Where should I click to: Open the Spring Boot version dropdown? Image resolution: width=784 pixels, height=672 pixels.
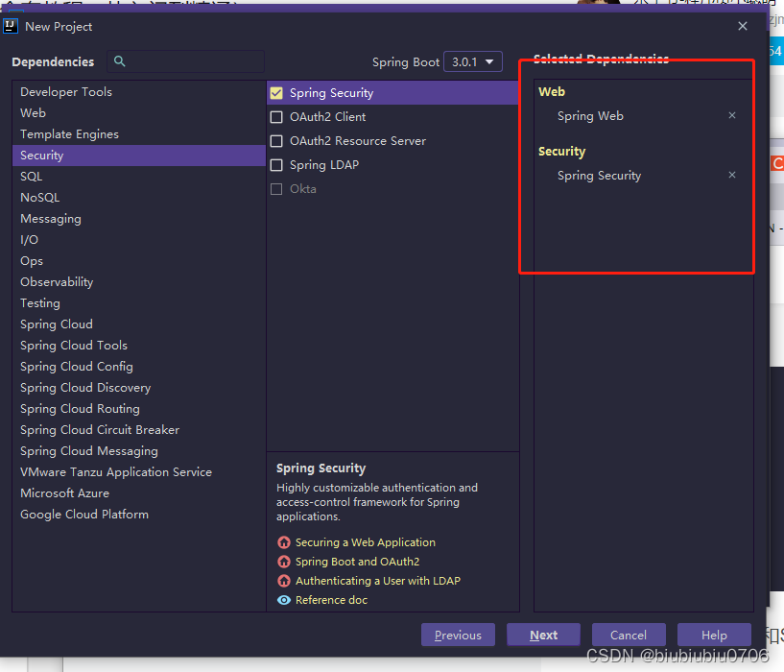472,61
